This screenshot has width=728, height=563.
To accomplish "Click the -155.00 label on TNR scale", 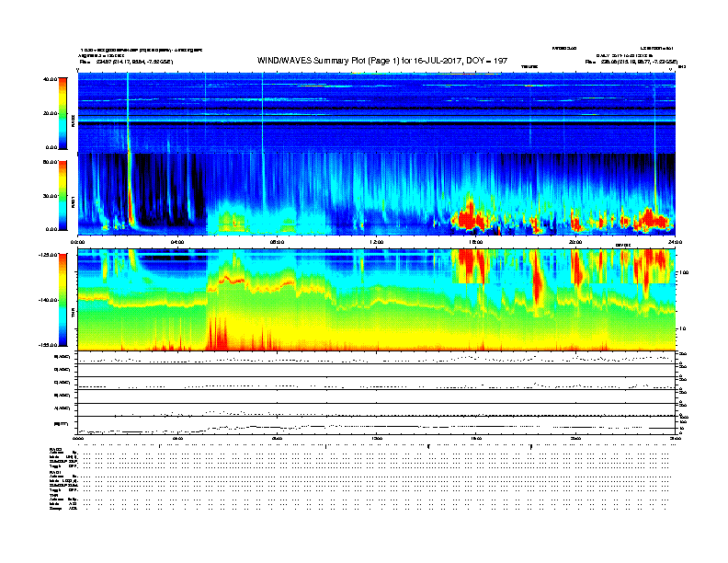I will tap(49, 345).
